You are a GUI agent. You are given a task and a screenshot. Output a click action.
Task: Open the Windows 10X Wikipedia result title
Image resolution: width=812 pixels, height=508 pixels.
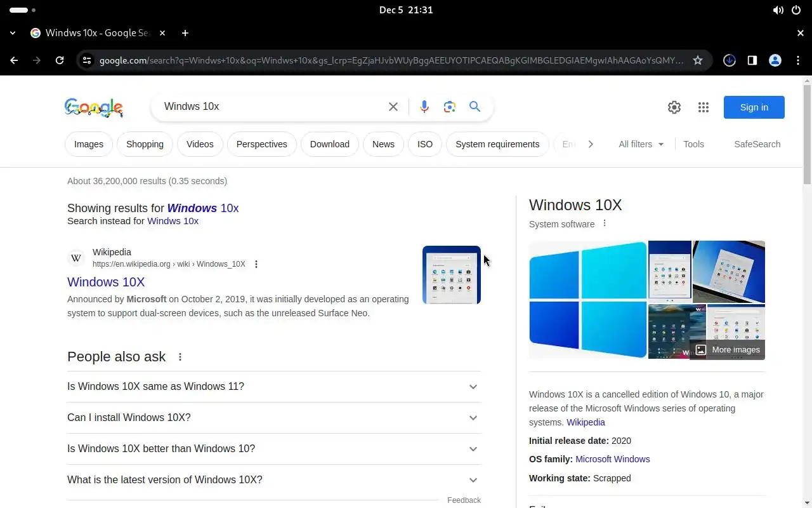pyautogui.click(x=106, y=282)
